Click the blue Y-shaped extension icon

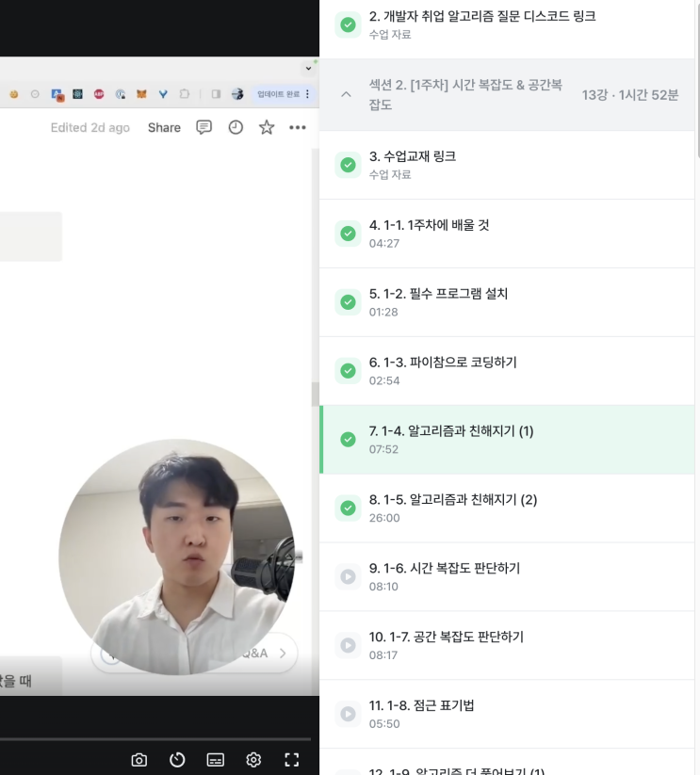163,94
